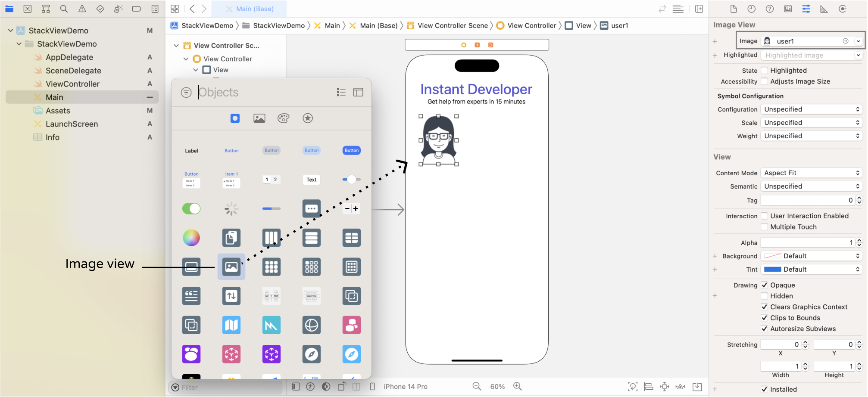The height and width of the screenshot is (397, 868).
Task: Switch to the Size inspector ruler icon
Action: (x=824, y=9)
